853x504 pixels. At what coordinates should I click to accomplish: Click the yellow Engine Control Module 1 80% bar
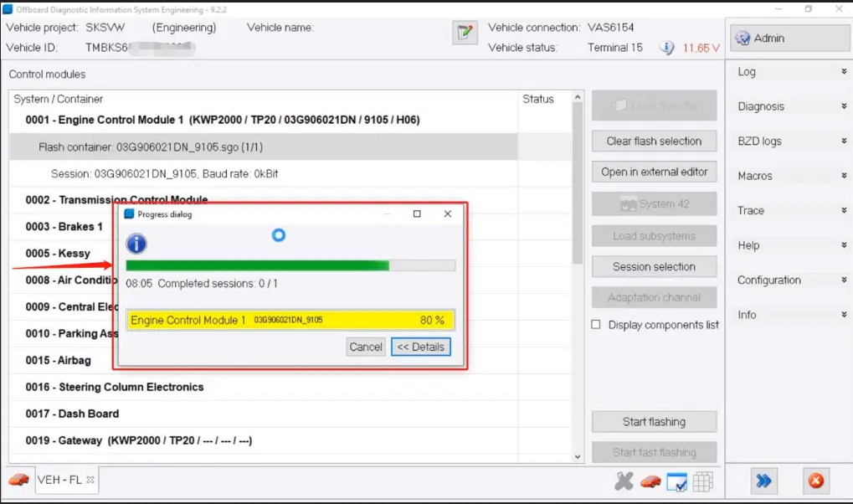(x=290, y=320)
